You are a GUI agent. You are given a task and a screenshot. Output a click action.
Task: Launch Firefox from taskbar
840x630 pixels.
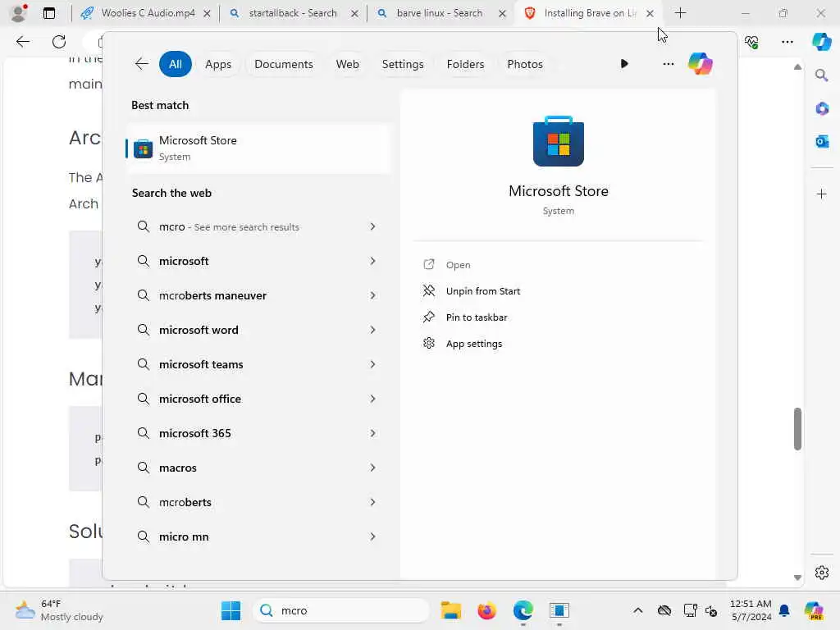(486, 610)
